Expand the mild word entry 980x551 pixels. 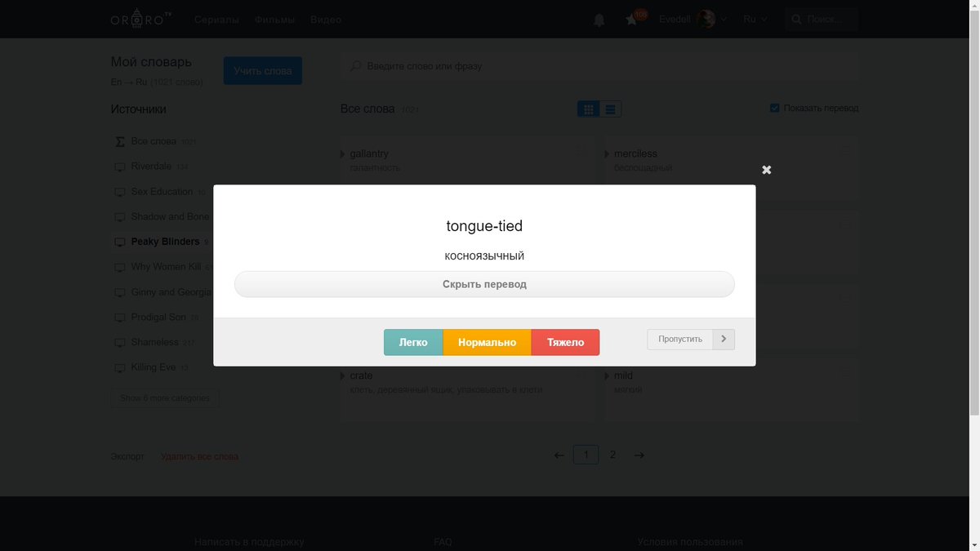point(607,376)
